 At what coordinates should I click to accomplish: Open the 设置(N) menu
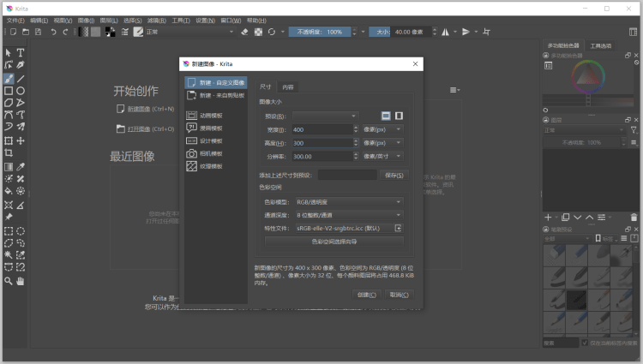[205, 21]
